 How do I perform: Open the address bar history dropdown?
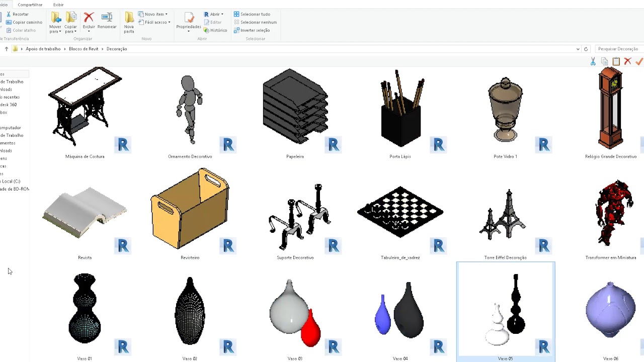pos(578,49)
